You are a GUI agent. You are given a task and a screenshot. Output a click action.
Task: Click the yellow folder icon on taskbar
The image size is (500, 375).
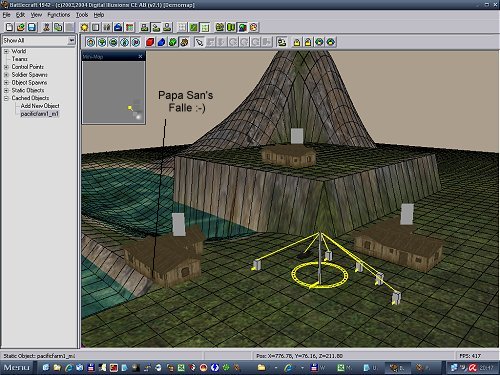[x=262, y=367]
